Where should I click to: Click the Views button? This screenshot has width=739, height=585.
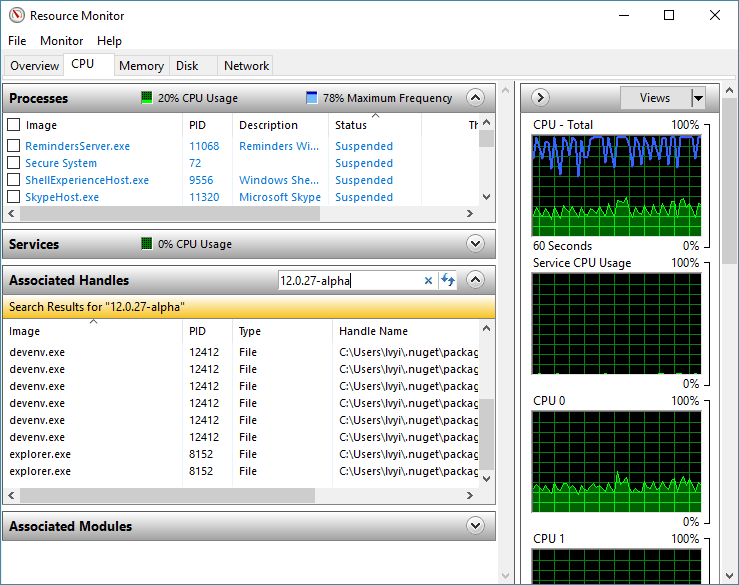655,98
